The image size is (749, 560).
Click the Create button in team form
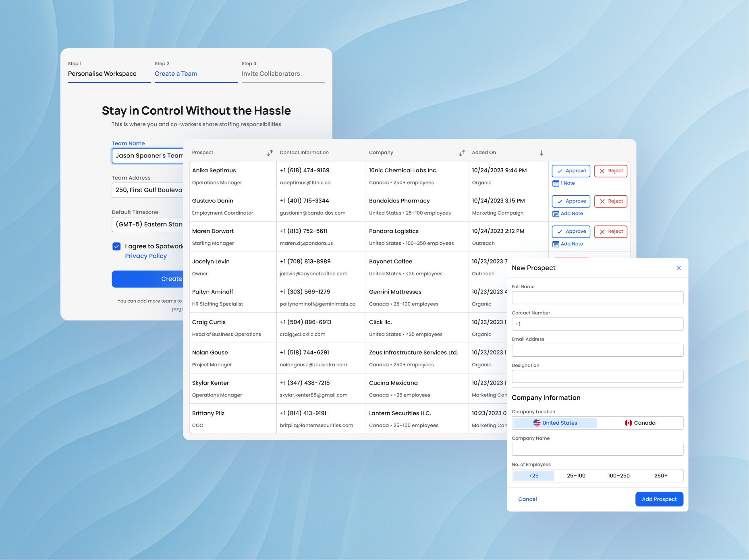click(147, 279)
